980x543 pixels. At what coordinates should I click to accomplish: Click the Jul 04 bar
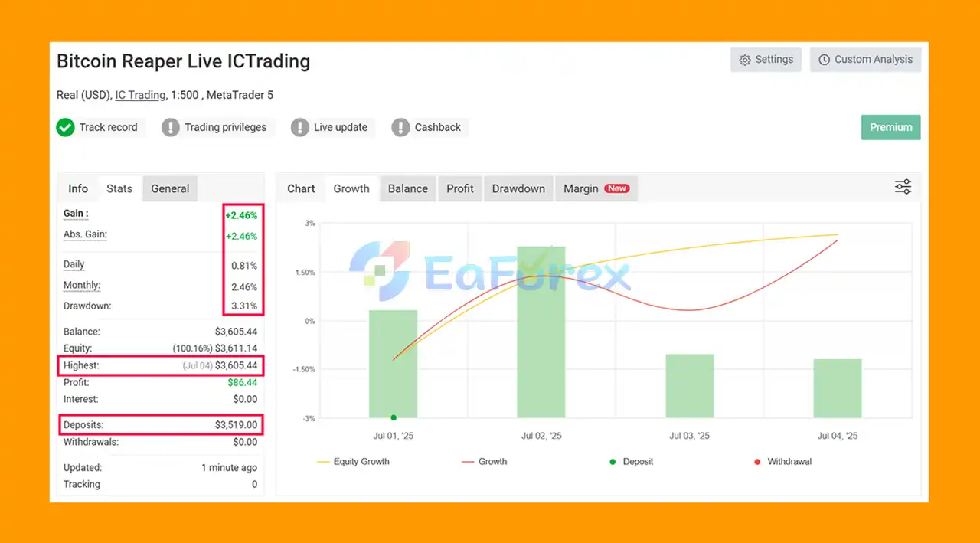coord(838,388)
